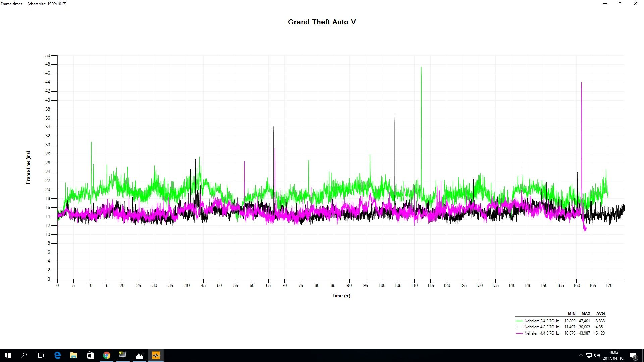The width and height of the screenshot is (644, 362).
Task: Click the MAX column header in legend
Action: pyautogui.click(x=586, y=314)
